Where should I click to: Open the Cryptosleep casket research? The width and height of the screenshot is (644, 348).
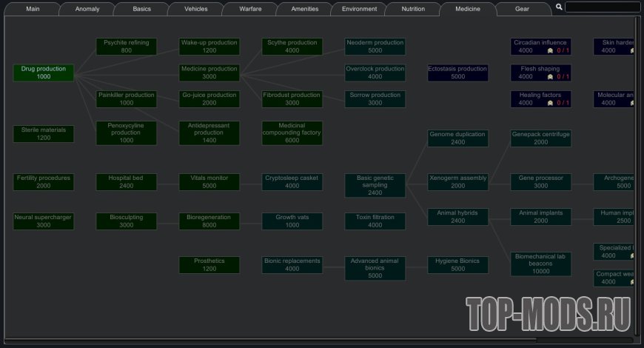292,181
